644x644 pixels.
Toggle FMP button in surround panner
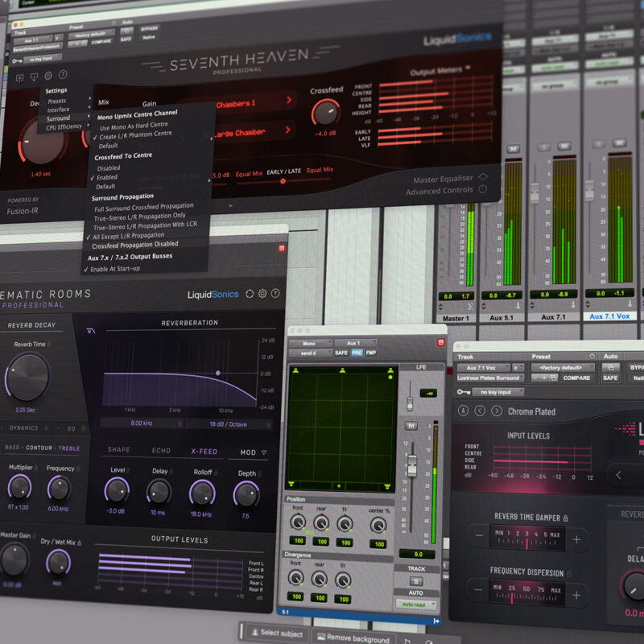371,353
